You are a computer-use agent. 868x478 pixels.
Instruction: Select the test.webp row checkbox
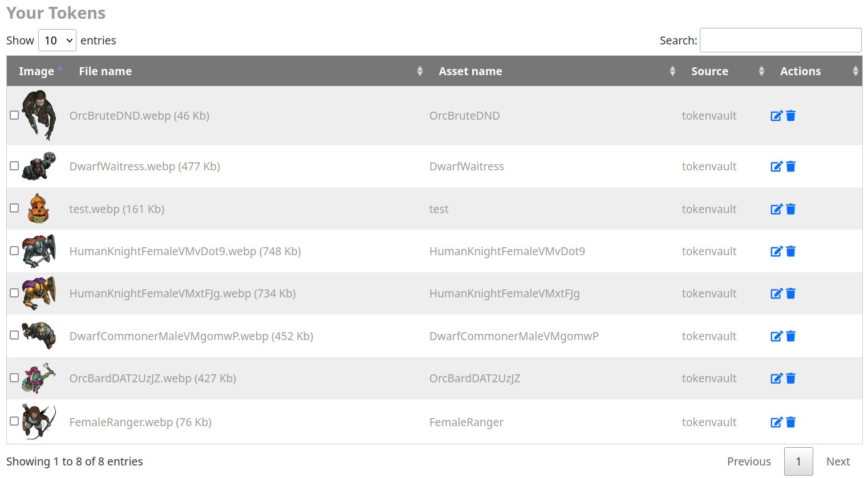point(14,208)
